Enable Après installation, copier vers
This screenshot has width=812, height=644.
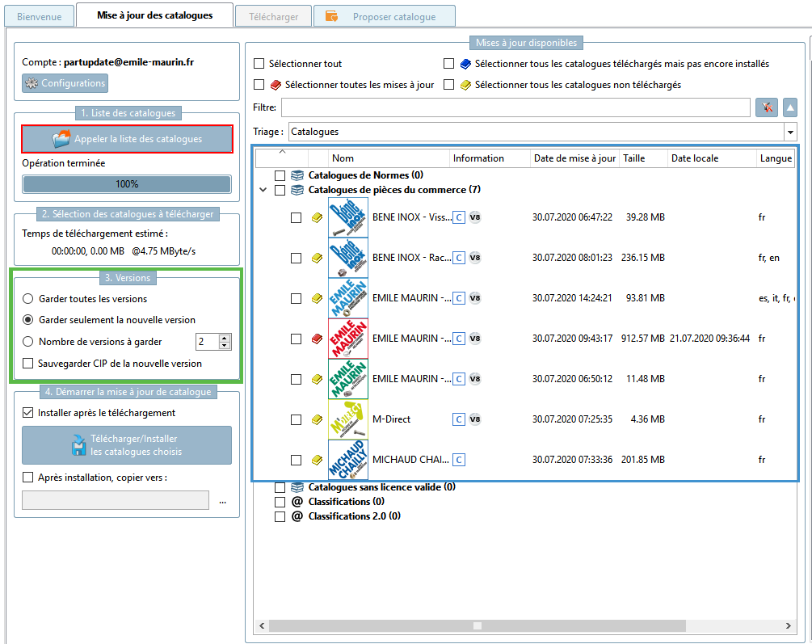click(x=28, y=478)
